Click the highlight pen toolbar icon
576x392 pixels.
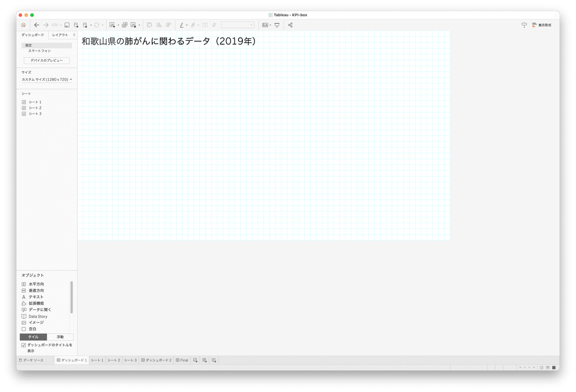click(181, 25)
